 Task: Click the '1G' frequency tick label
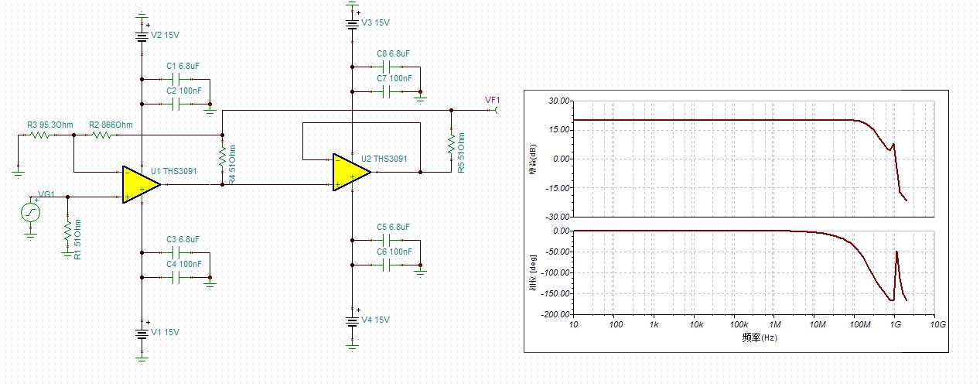[894, 326]
